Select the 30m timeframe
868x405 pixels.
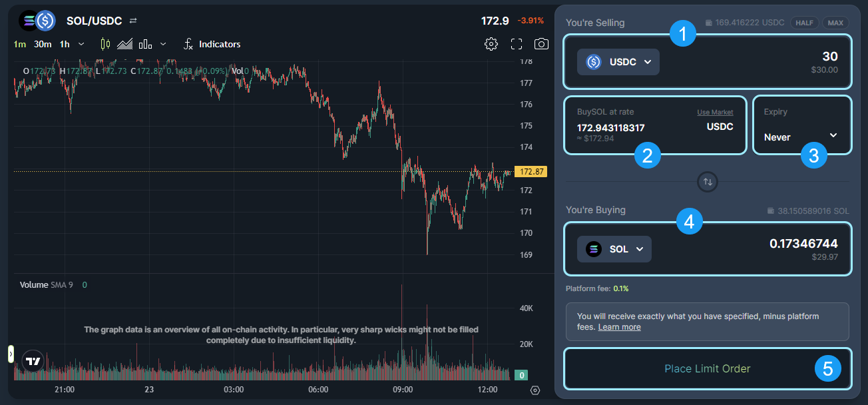(43, 44)
